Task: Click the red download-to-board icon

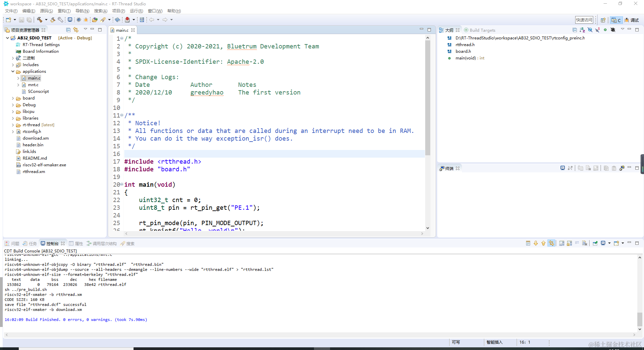Action: click(x=127, y=20)
